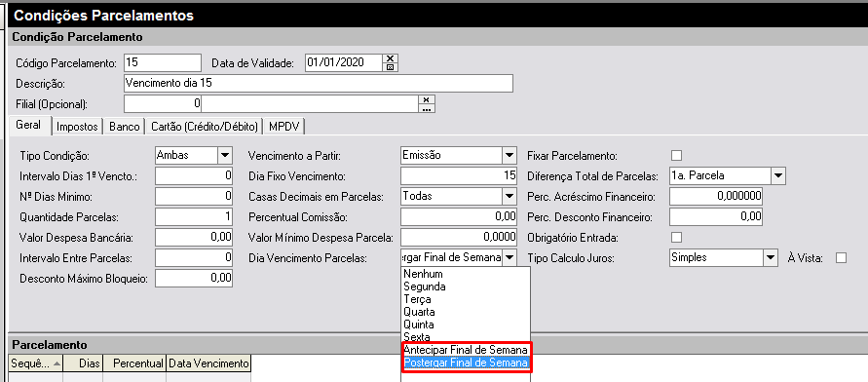This screenshot has width=868, height=382.
Task: Click Intervalo Dias 1º Vencto. field
Action: click(x=194, y=176)
